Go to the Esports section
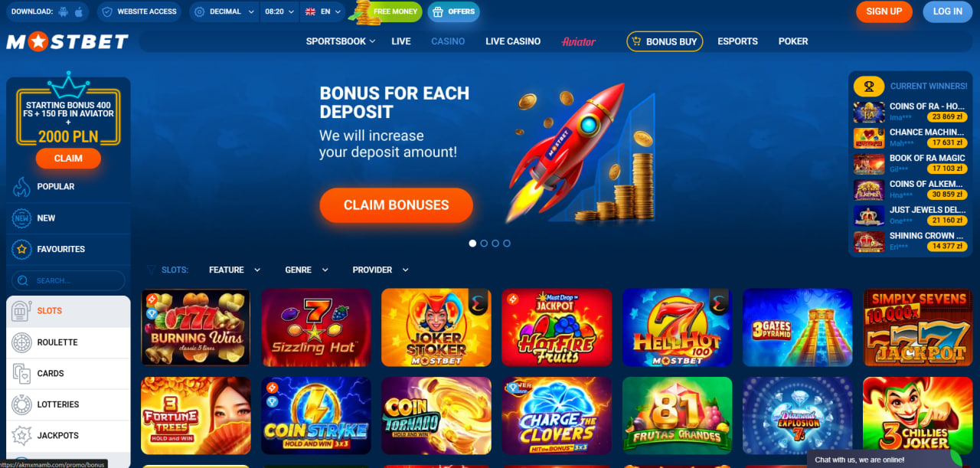The width and height of the screenshot is (980, 468). click(737, 41)
